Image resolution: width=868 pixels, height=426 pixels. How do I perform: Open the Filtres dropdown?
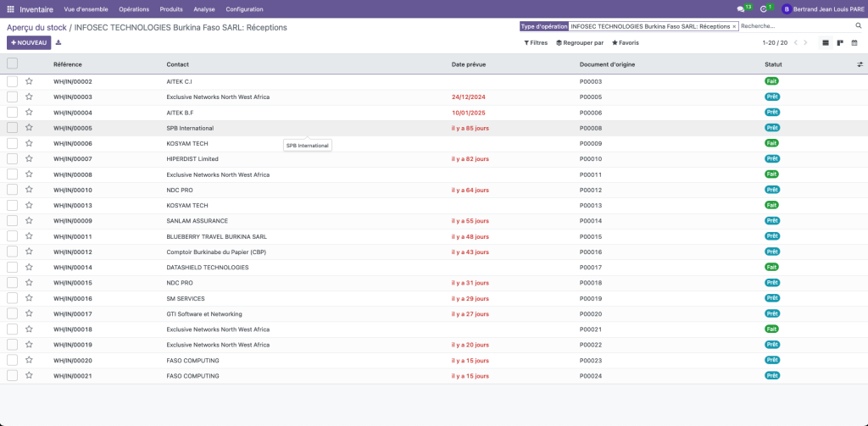(x=536, y=42)
